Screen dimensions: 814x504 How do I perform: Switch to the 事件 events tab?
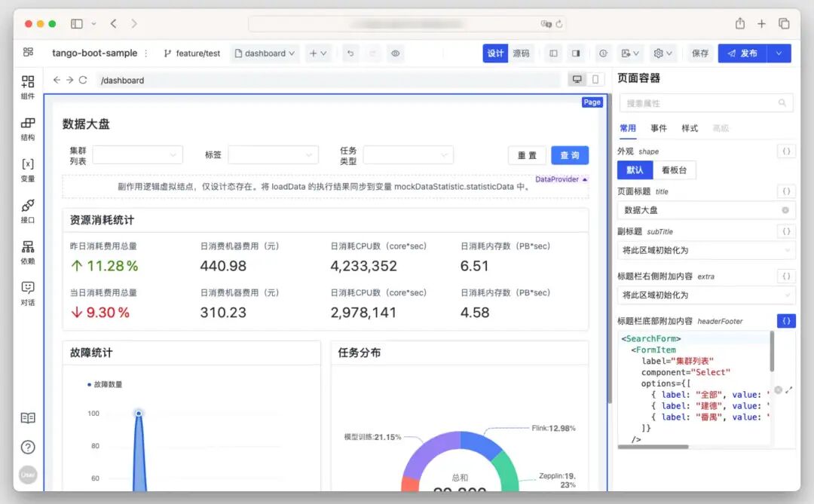click(x=659, y=129)
